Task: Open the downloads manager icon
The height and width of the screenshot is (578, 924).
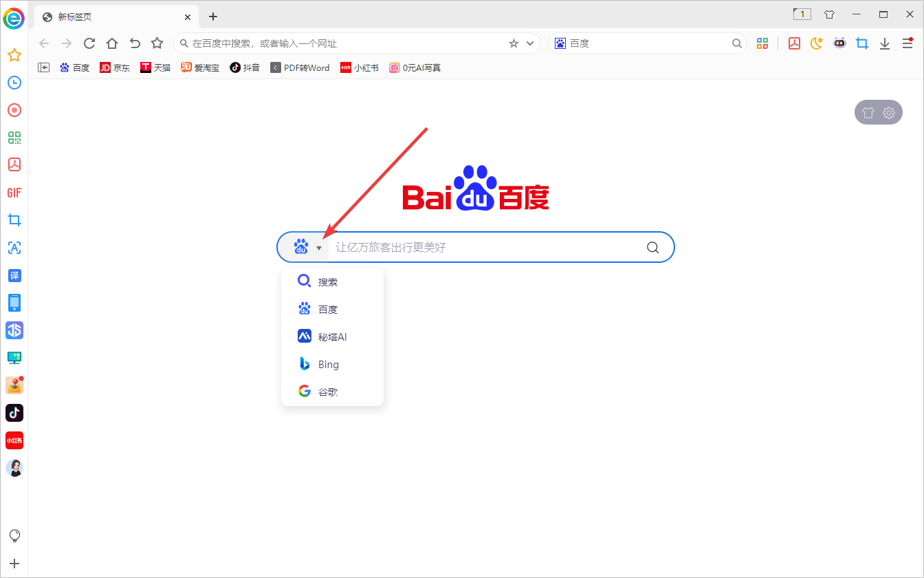Action: (885, 43)
